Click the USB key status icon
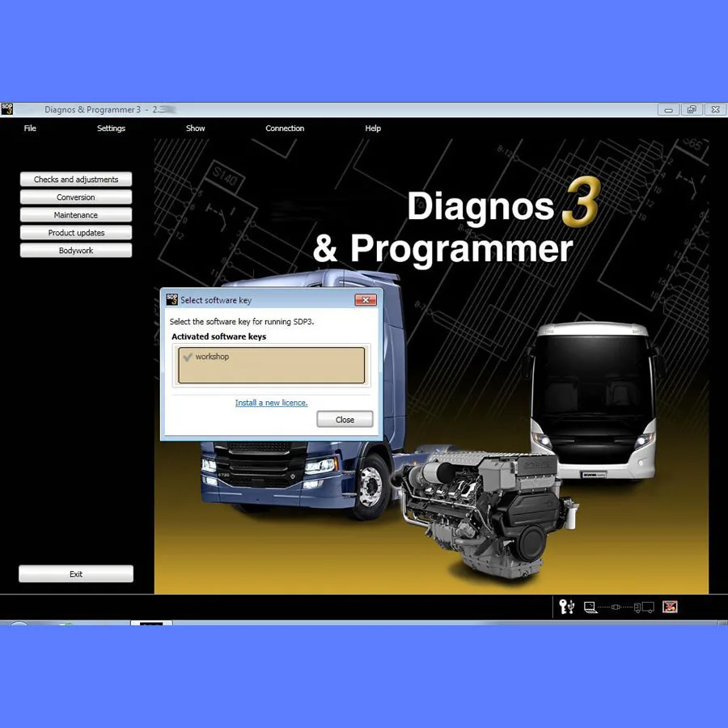 [x=567, y=607]
